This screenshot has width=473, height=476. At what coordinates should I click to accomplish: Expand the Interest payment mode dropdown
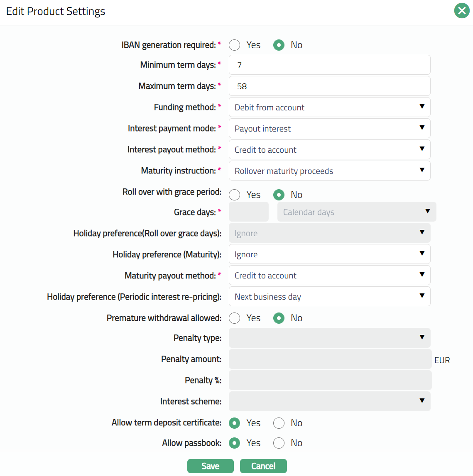(x=329, y=129)
